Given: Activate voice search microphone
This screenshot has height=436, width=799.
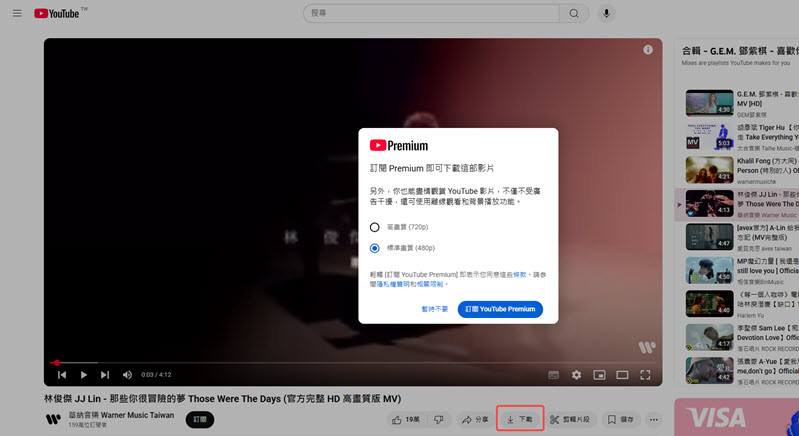Looking at the screenshot, I should pos(606,13).
